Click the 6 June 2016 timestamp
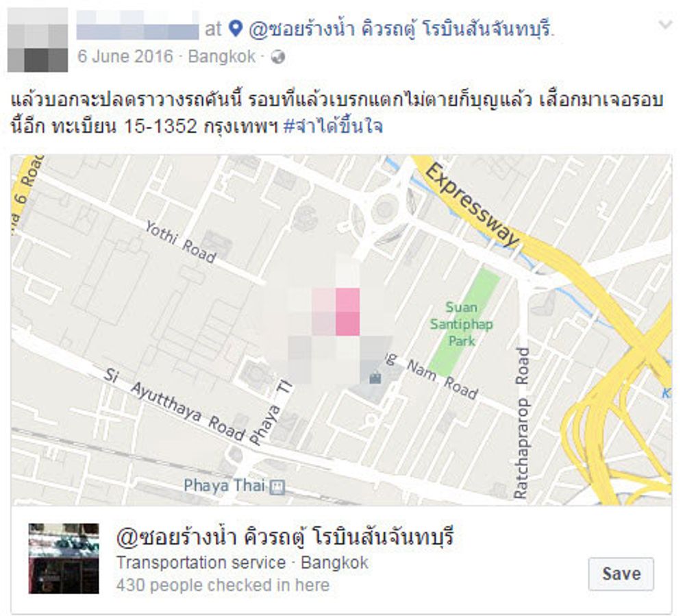This screenshot has width=685, height=616. tap(125, 57)
